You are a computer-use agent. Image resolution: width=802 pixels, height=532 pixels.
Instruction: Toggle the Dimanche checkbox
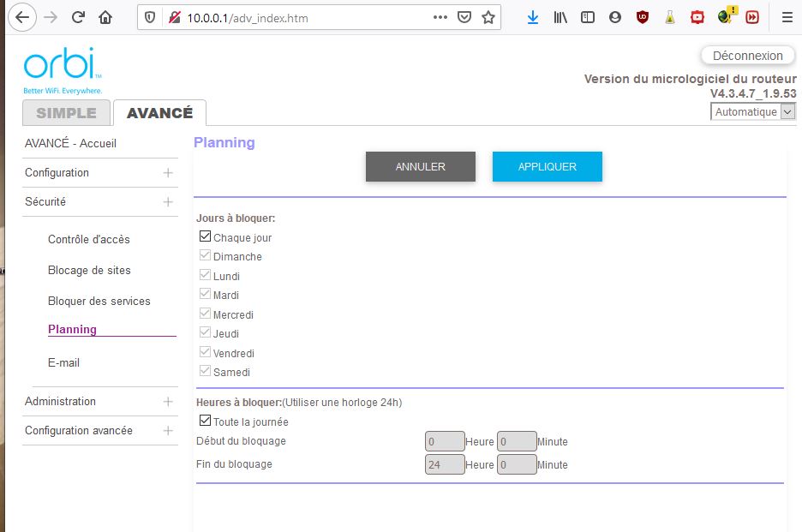205,256
